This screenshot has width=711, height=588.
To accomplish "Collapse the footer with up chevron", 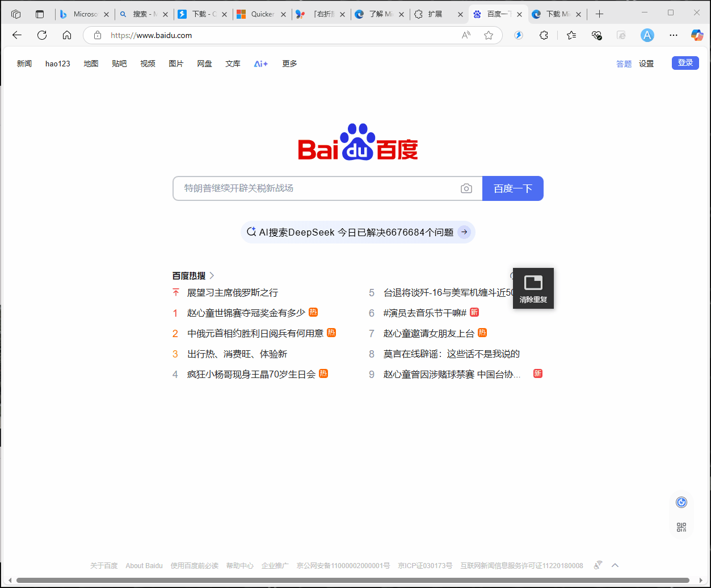I will click(615, 565).
